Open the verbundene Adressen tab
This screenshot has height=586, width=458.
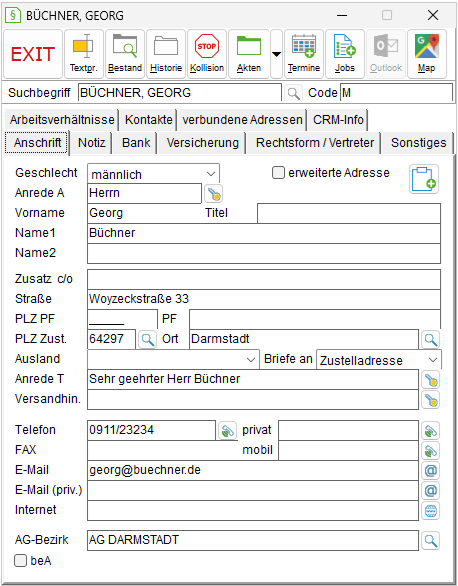pyautogui.click(x=242, y=120)
